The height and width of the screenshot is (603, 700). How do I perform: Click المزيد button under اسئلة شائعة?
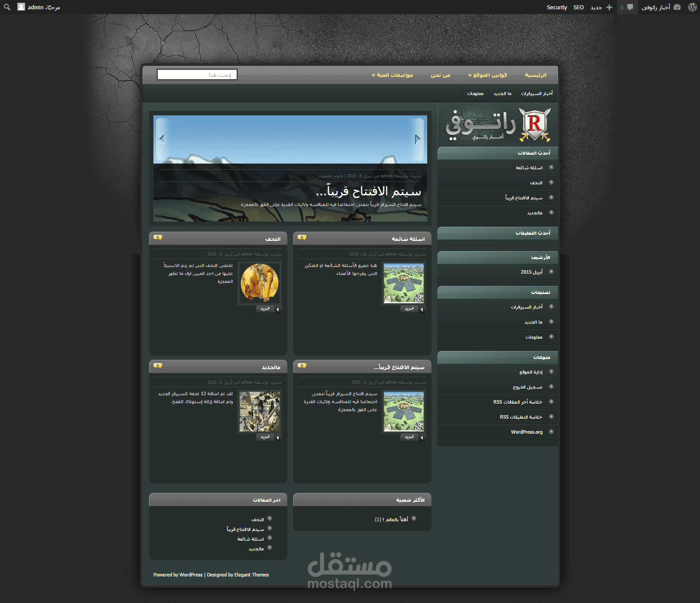click(x=413, y=309)
